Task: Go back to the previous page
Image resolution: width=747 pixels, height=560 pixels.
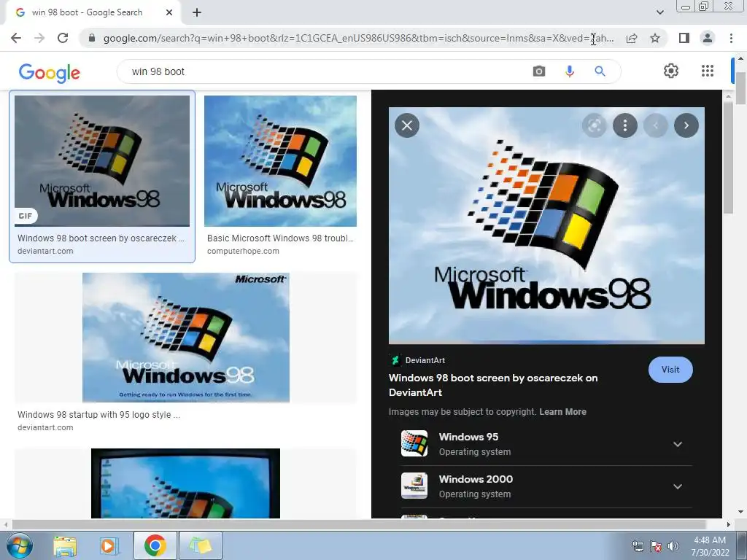Action: point(16,38)
